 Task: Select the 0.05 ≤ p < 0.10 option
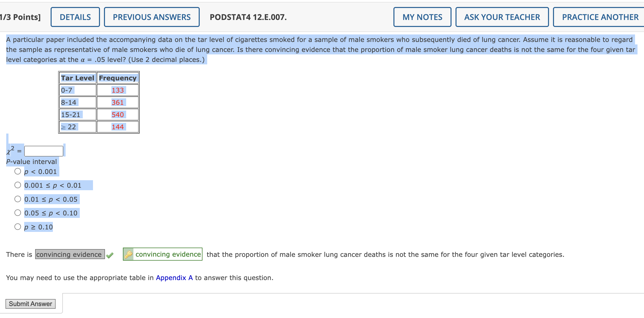tap(17, 213)
